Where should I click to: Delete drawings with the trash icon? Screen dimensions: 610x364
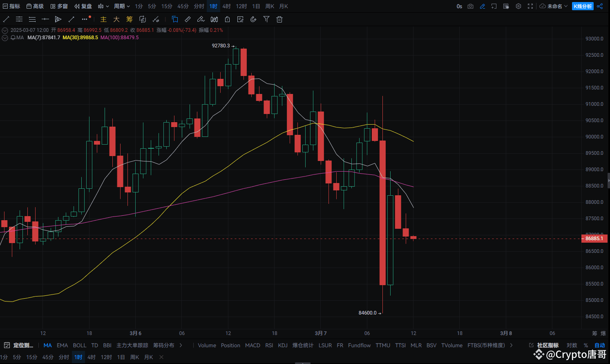click(x=279, y=19)
